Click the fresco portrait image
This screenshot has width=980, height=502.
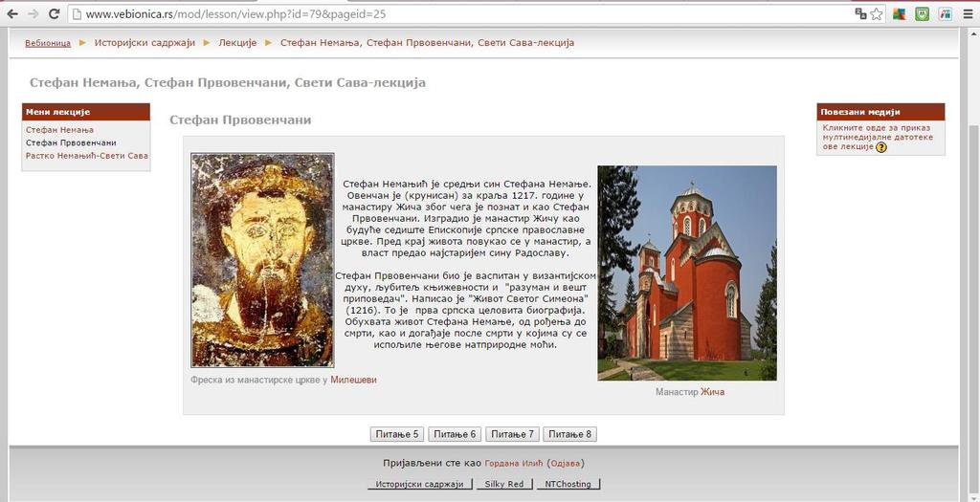click(x=262, y=260)
